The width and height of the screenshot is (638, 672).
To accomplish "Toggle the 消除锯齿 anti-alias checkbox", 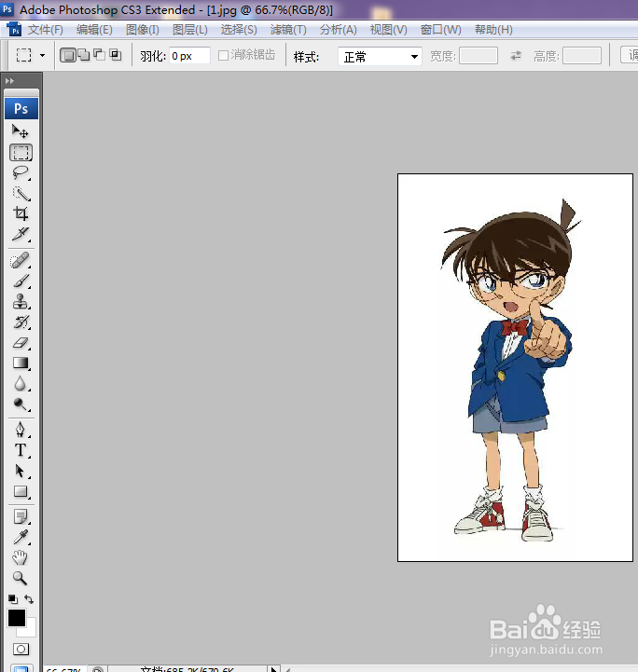I will pyautogui.click(x=223, y=55).
